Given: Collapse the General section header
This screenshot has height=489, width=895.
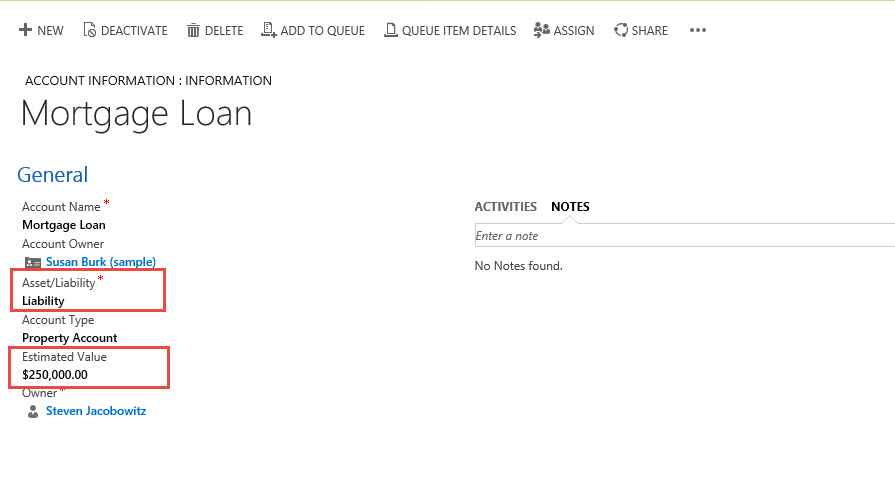Looking at the screenshot, I should tap(53, 175).
